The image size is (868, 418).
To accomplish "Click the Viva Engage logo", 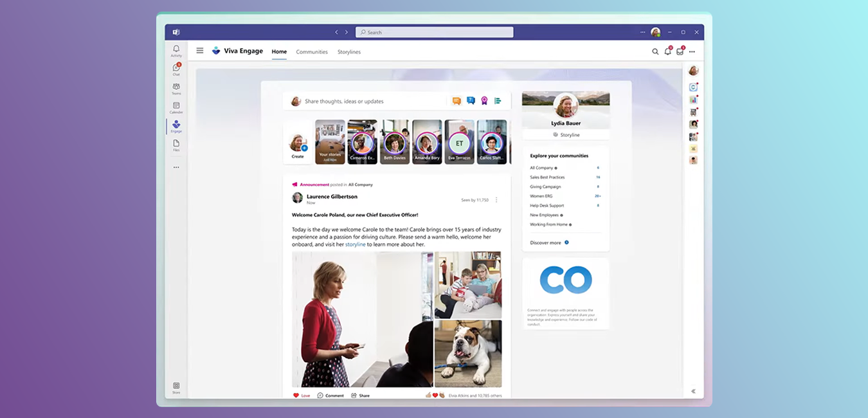I will click(216, 51).
